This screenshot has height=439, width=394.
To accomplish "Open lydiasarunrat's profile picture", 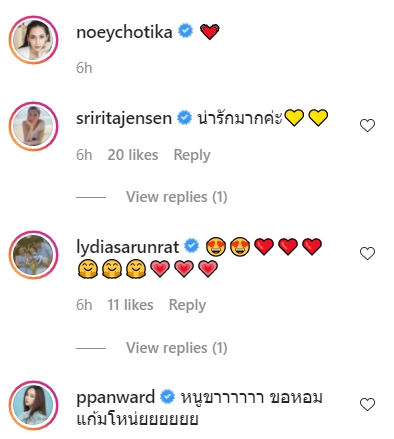I will tap(33, 255).
